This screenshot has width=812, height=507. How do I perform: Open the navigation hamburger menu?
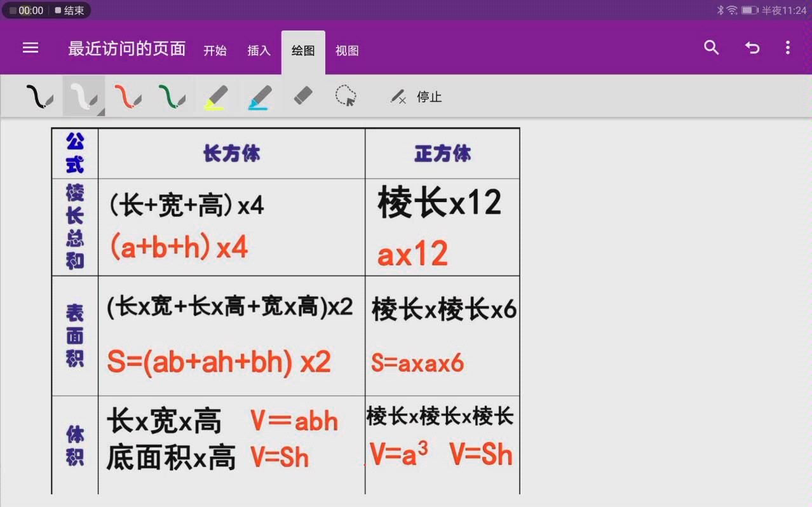coord(30,48)
